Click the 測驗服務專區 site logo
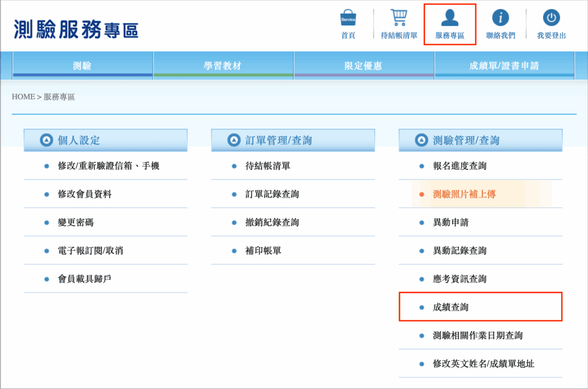This screenshot has height=389, width=588. 75,29
